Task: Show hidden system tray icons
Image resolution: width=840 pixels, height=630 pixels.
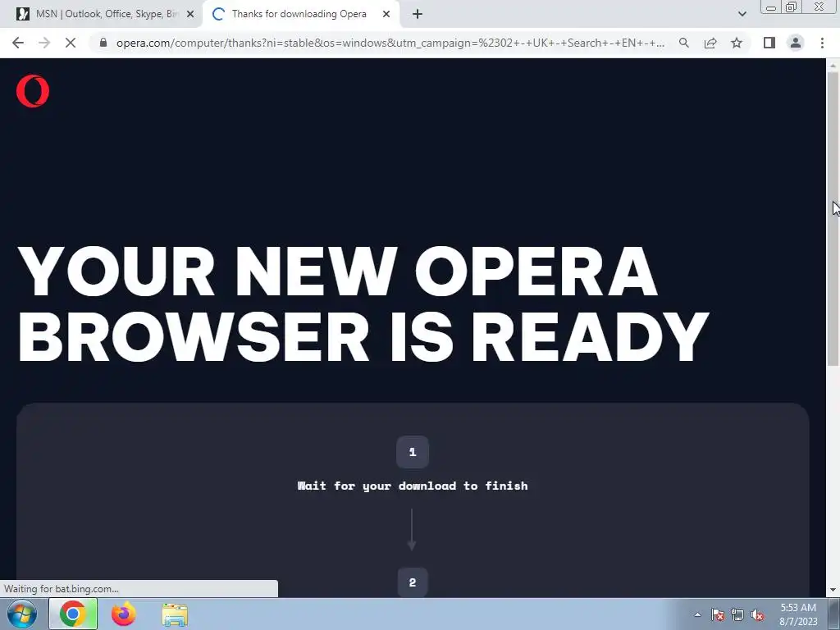Action: (x=697, y=614)
